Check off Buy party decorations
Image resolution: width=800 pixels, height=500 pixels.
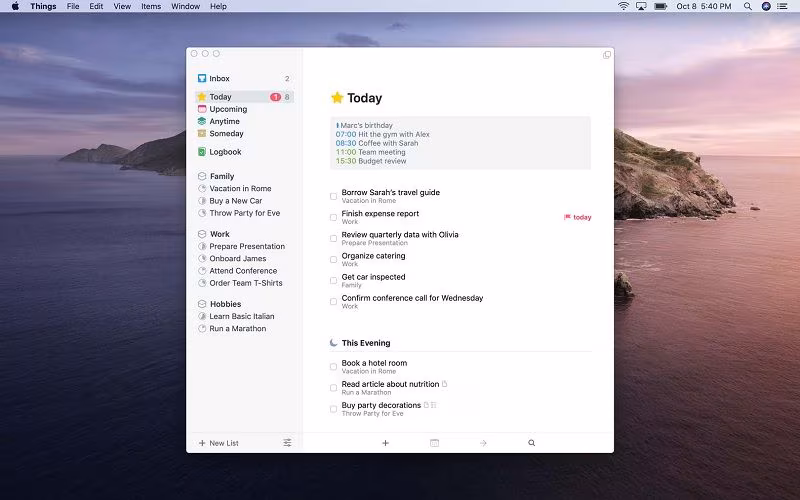tap(333, 409)
